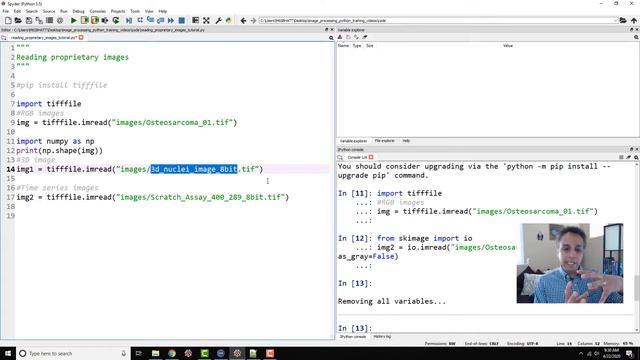The height and width of the screenshot is (360, 640).
Task: Run selection or current line
Action: (x=105, y=20)
